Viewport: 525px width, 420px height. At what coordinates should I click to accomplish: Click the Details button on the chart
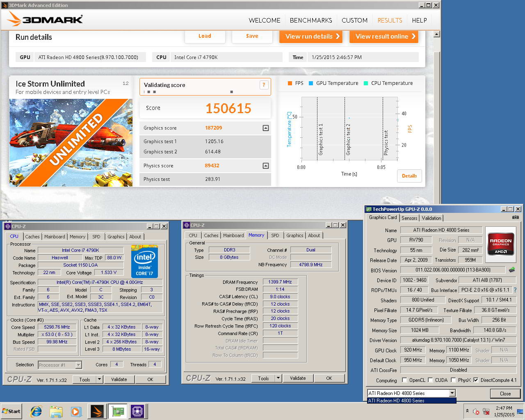(x=409, y=176)
